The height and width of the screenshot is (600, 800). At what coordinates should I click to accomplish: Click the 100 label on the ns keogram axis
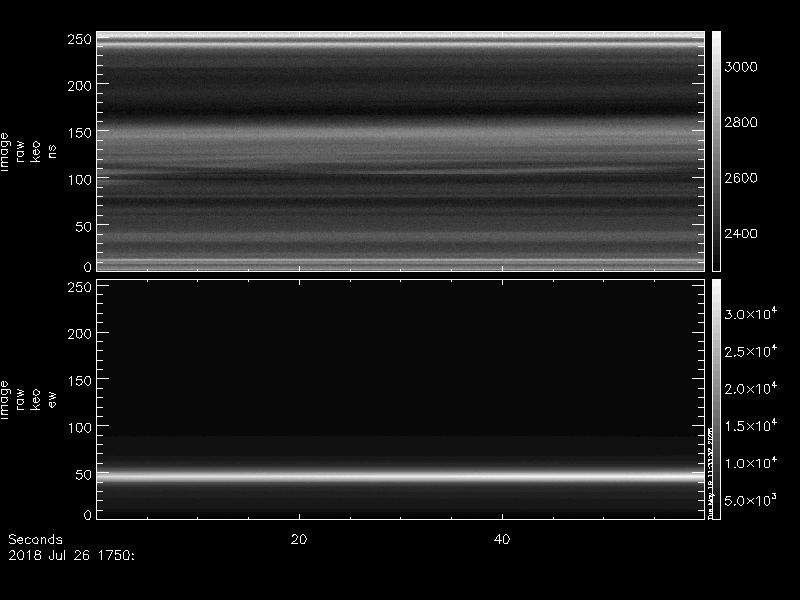79,180
